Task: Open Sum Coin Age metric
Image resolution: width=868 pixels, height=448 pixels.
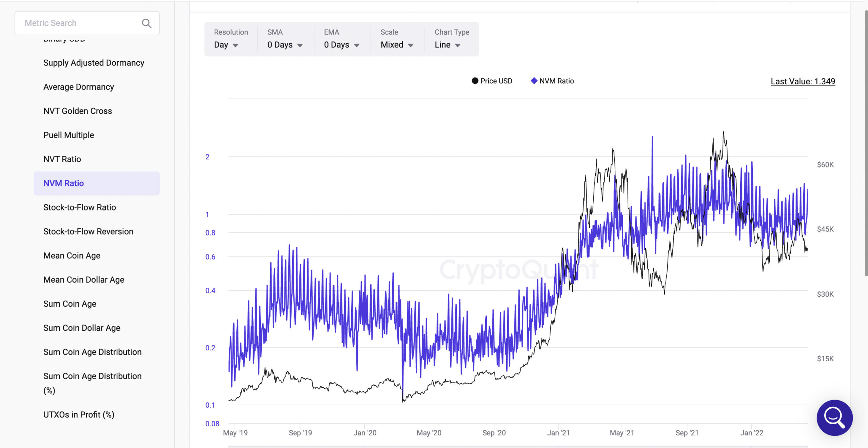Action: click(70, 304)
